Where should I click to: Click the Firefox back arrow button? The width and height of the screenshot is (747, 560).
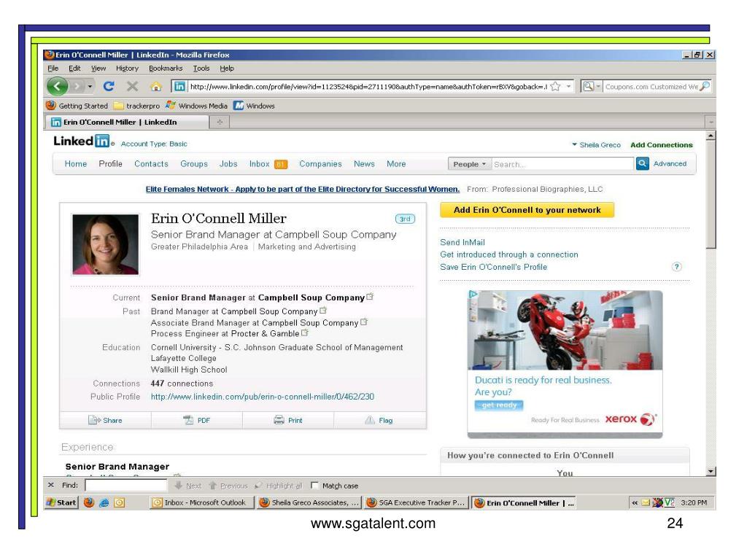point(58,86)
